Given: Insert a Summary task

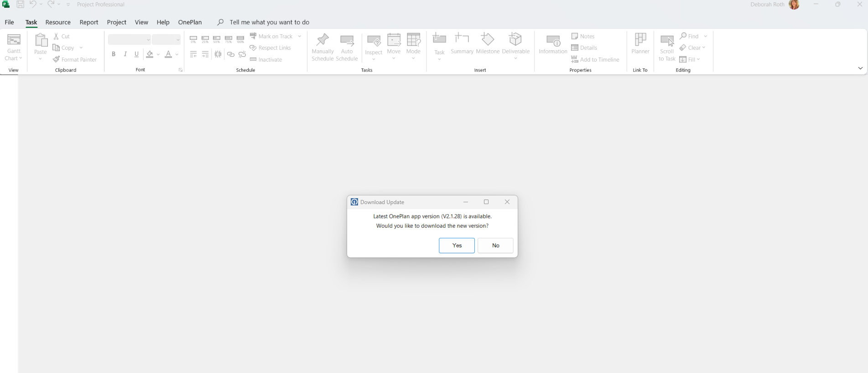Looking at the screenshot, I should (462, 44).
